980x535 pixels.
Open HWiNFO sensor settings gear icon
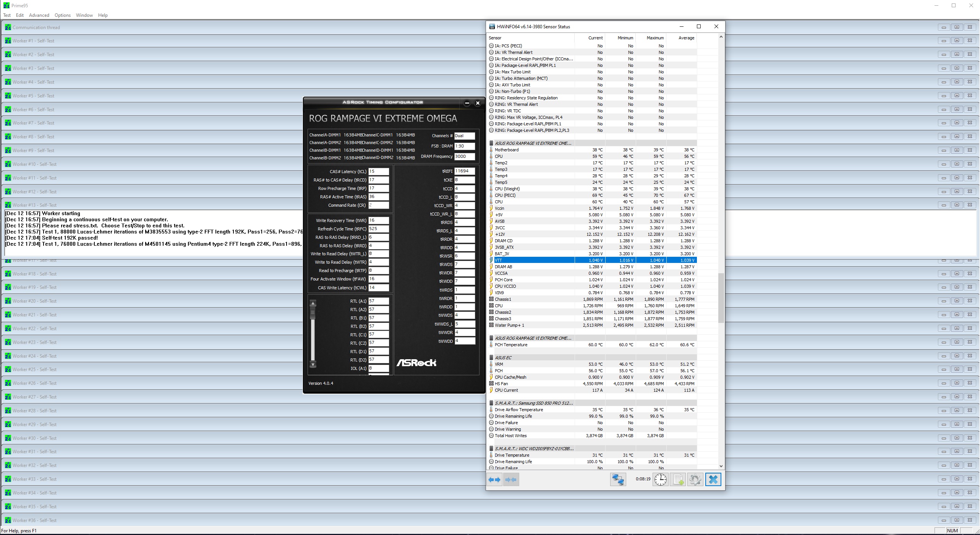pos(695,480)
